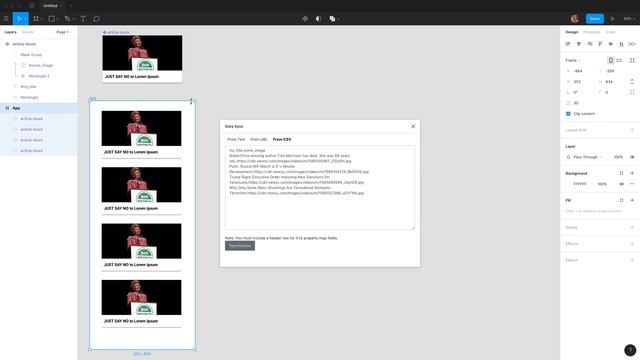Open the Page 1 dropdown
Screen dimensions: 640x360
(x=64, y=32)
